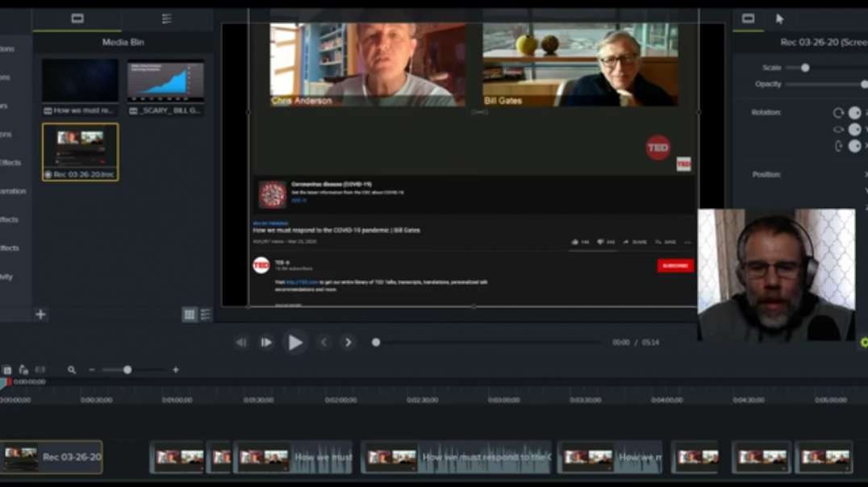
Task: Select the 'How we must re...' media thumbnail
Action: pyautogui.click(x=81, y=87)
